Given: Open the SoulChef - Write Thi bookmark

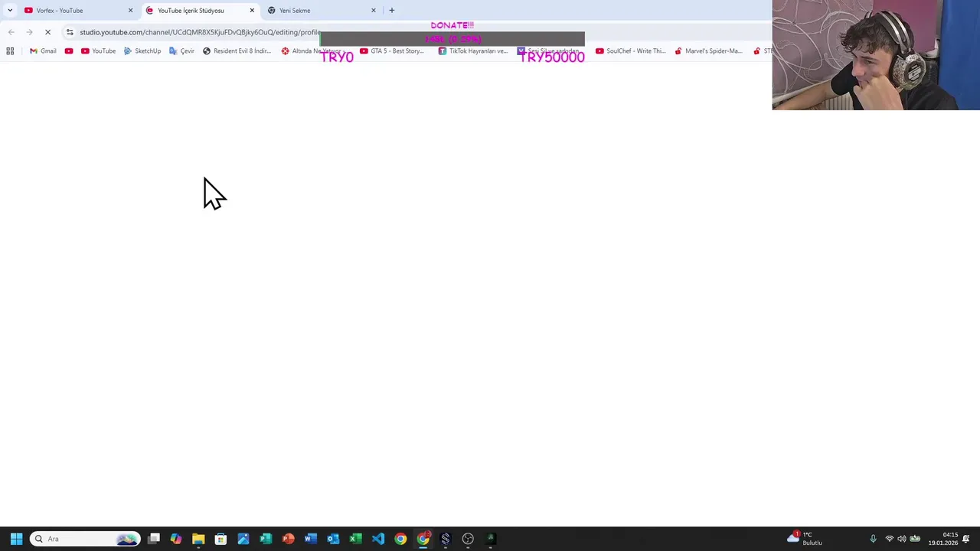Looking at the screenshot, I should 631,51.
